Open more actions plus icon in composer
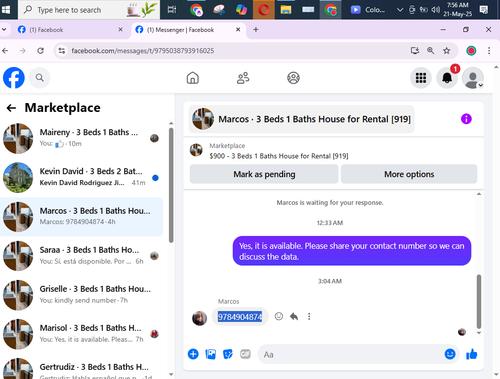 (x=193, y=354)
